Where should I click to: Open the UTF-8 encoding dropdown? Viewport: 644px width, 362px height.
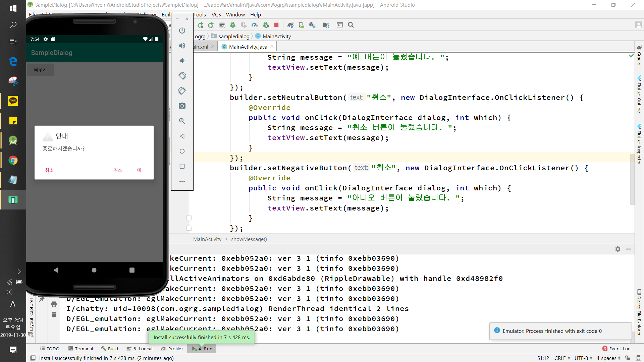tap(583, 358)
